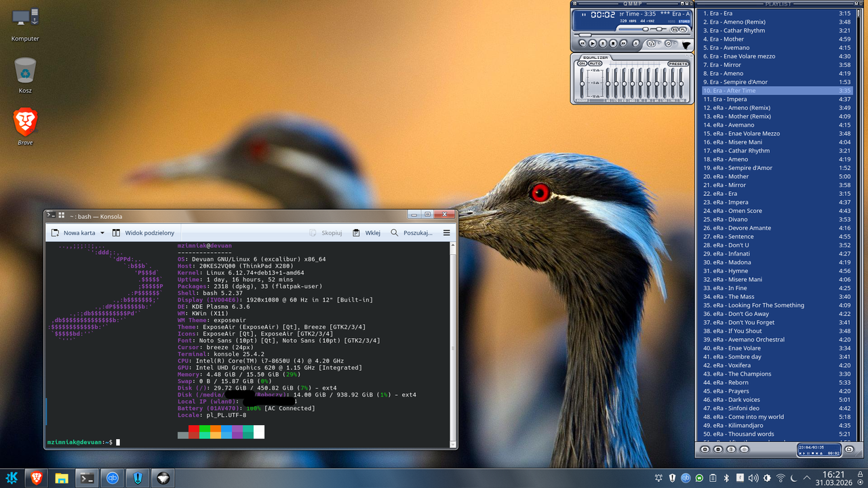The height and width of the screenshot is (488, 868).
Task: Toggle the PL playlist button in QMMP
Action: [x=683, y=30]
